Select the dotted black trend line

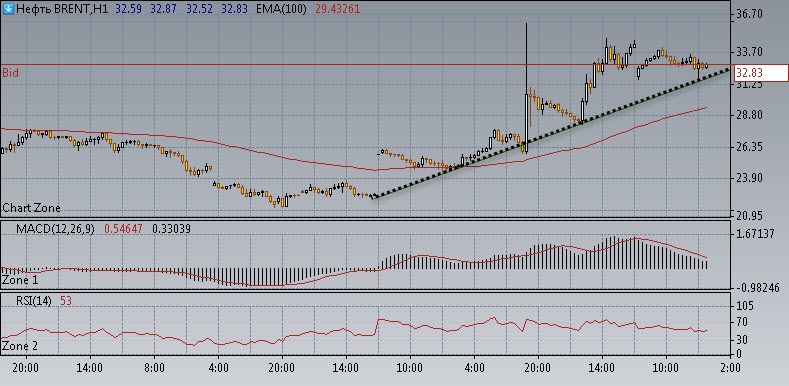551,134
